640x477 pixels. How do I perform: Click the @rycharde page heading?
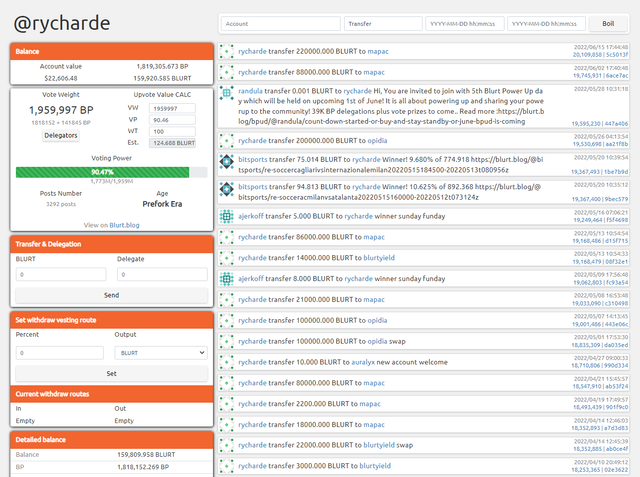coord(62,23)
